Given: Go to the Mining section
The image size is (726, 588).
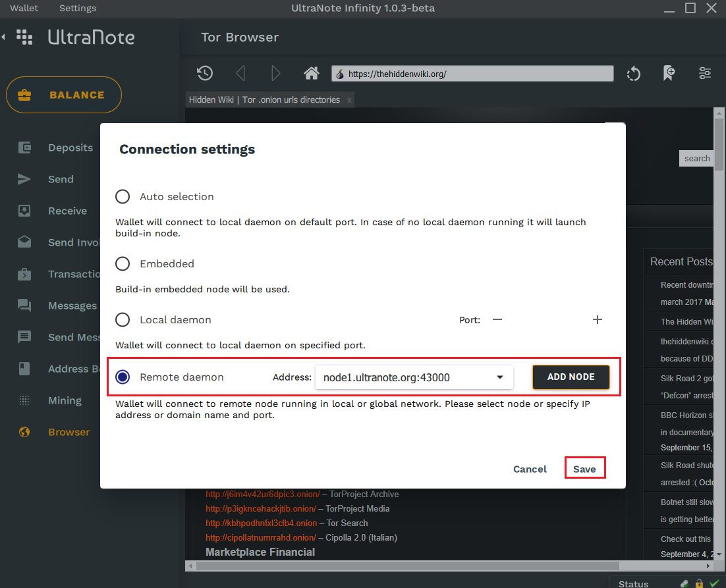Looking at the screenshot, I should point(65,400).
